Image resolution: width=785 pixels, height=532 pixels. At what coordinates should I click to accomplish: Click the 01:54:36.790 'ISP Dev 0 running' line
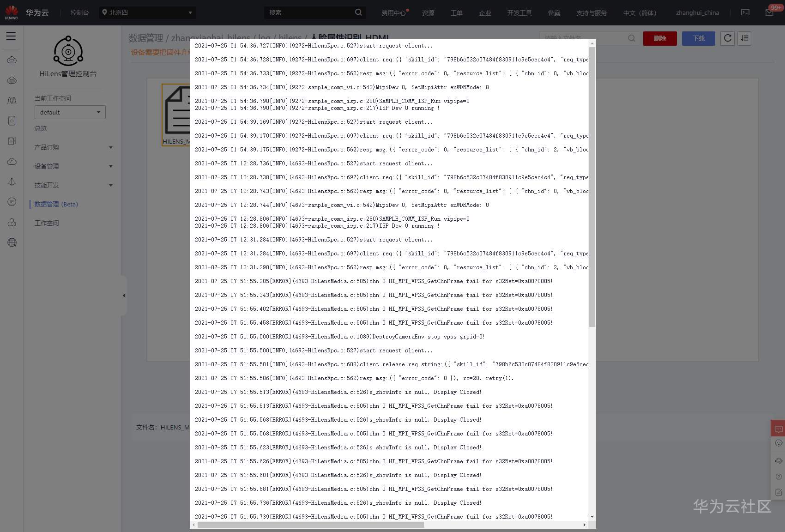317,108
